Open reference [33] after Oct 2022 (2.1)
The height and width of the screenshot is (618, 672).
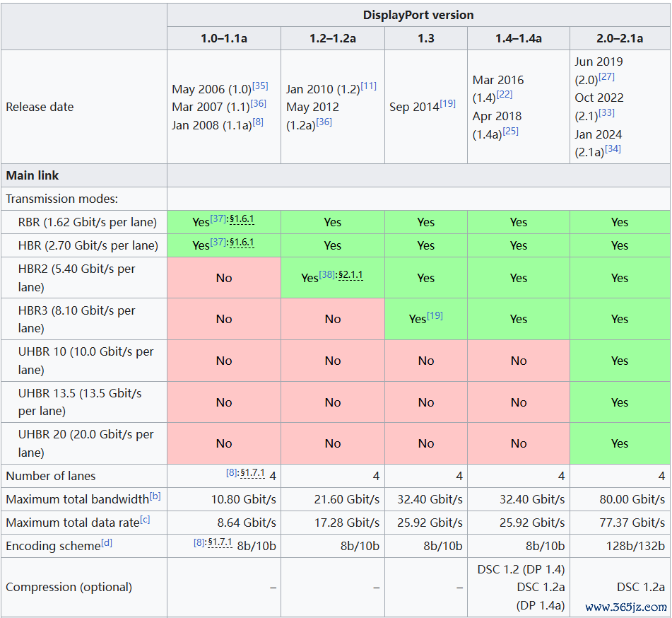click(x=606, y=113)
